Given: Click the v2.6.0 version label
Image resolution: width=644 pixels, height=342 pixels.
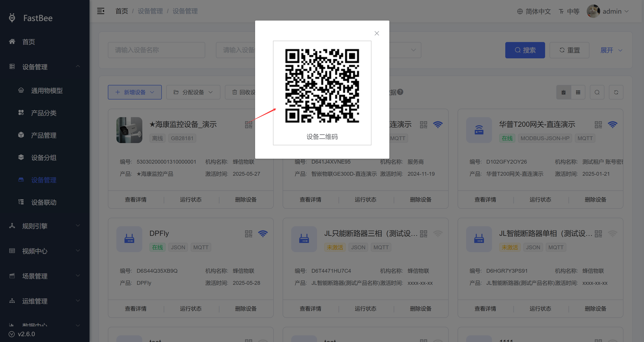Looking at the screenshot, I should point(26,334).
